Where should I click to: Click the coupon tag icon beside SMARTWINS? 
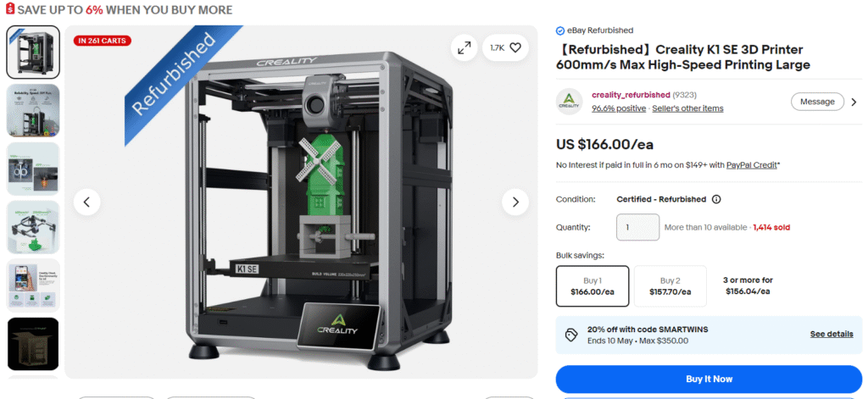570,335
